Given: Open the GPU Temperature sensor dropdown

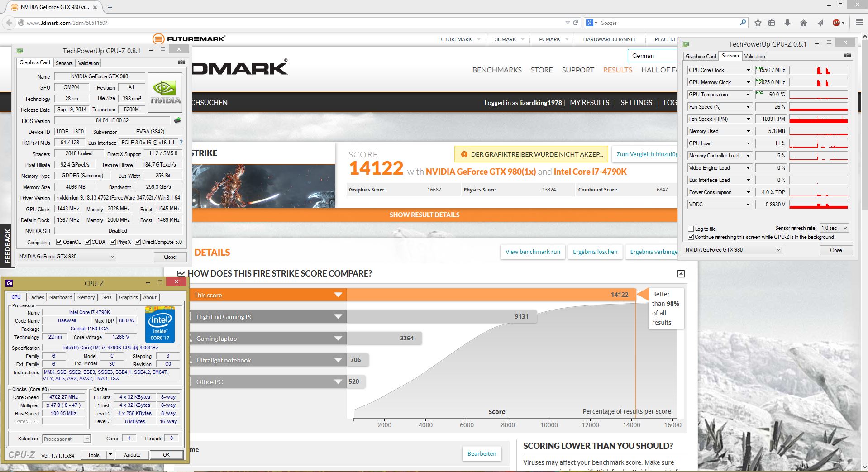Looking at the screenshot, I should tap(748, 95).
